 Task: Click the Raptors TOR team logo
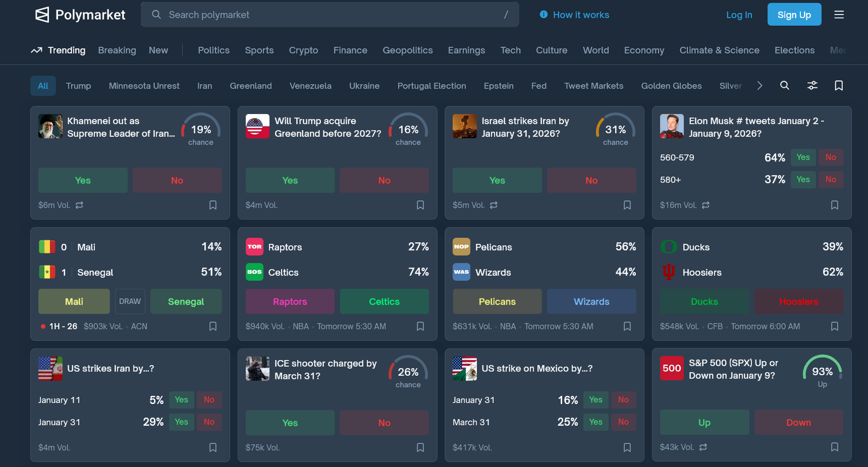[254, 247]
